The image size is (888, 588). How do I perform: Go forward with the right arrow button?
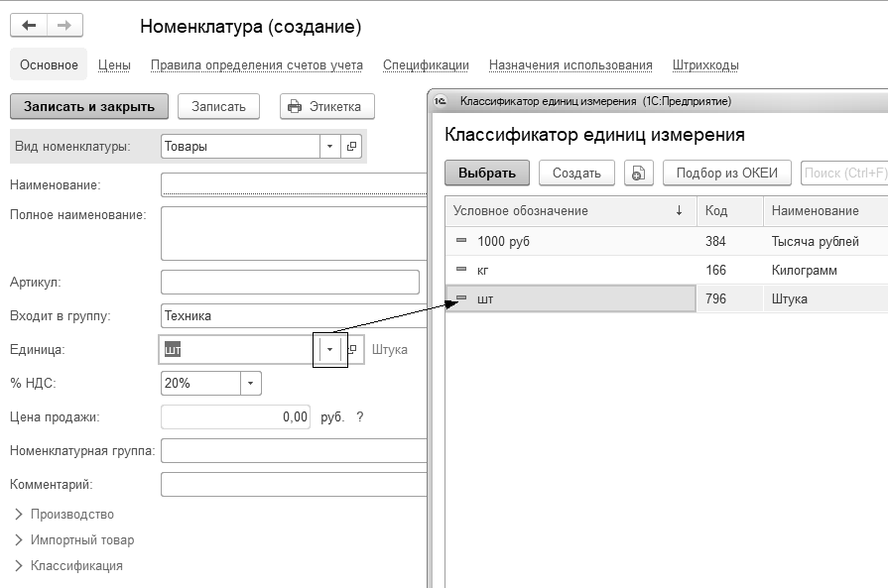pos(64,26)
